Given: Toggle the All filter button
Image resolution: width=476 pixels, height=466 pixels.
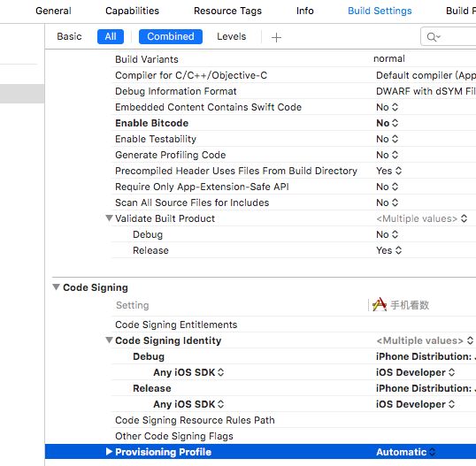Looking at the screenshot, I should [111, 37].
